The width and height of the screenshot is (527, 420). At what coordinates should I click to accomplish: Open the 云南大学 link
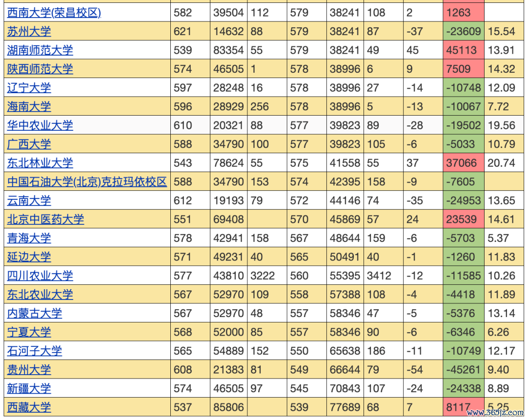[29, 201]
